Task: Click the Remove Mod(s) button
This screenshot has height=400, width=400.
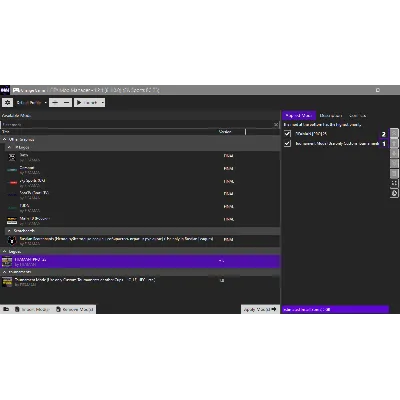Action: pos(75,309)
